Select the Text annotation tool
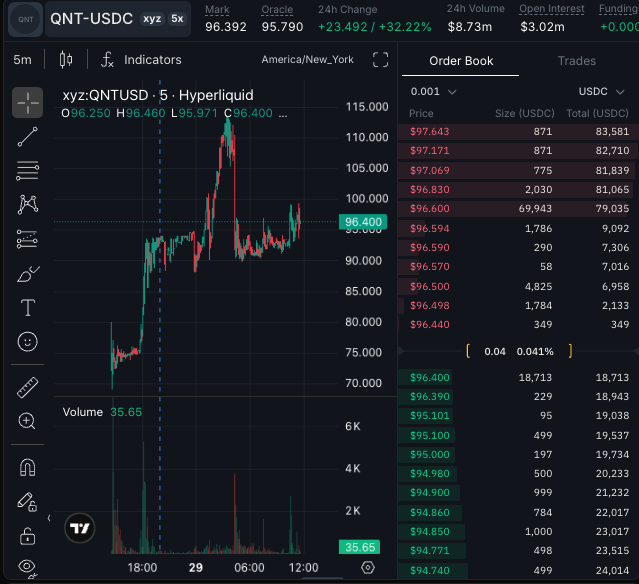Screen dimensions: 639x584 [27, 307]
